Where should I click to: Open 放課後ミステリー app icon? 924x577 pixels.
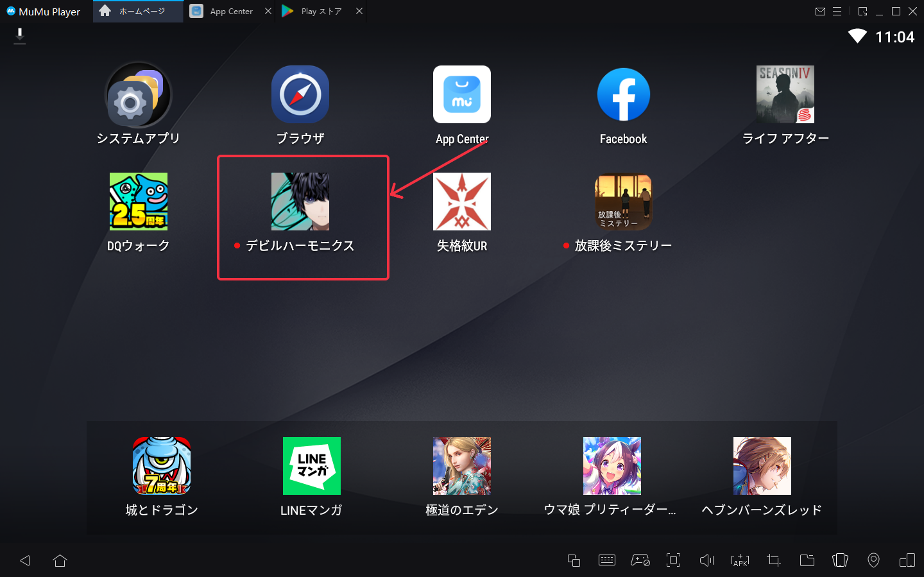[624, 202]
